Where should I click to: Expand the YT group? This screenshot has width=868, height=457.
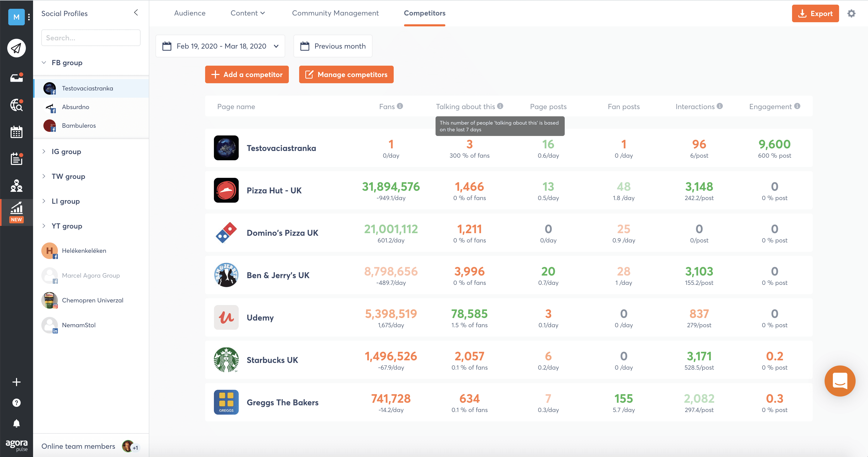point(44,226)
